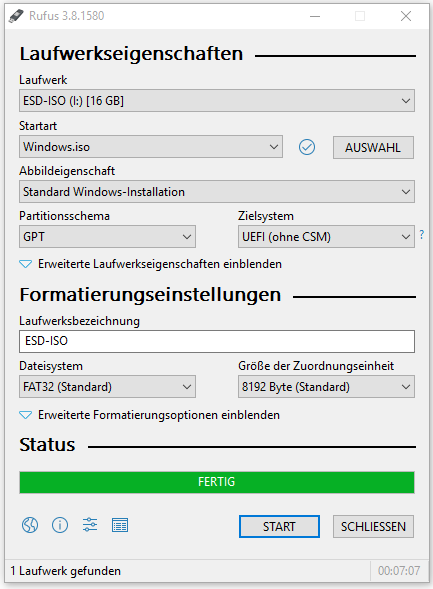Screen dimensions: 433x589
Task: Click the AUSWAHL button
Action: pyautogui.click(x=373, y=147)
